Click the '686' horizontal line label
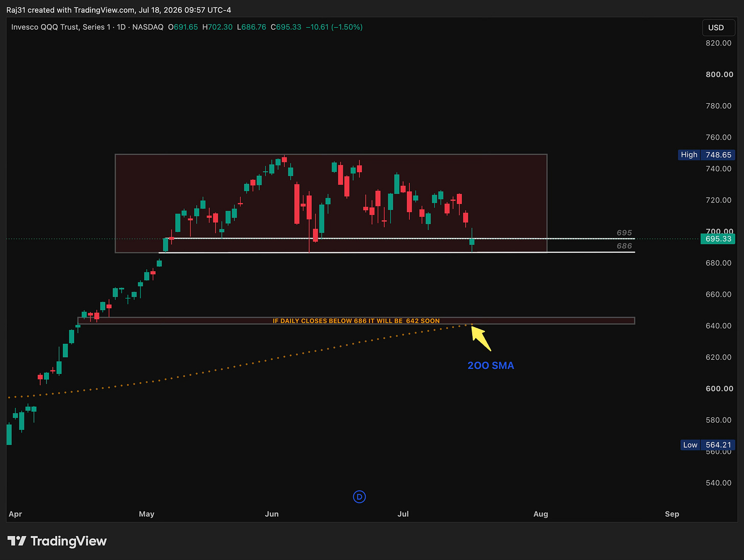 coord(624,246)
